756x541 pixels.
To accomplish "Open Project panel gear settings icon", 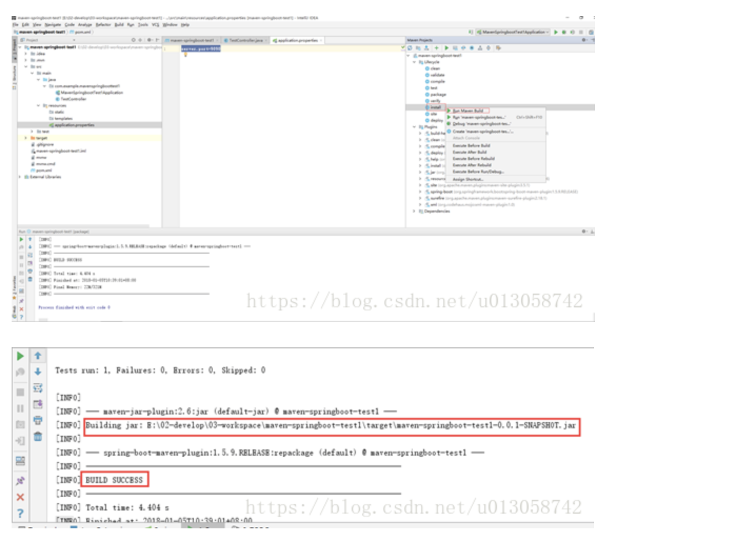I will pyautogui.click(x=150, y=40).
